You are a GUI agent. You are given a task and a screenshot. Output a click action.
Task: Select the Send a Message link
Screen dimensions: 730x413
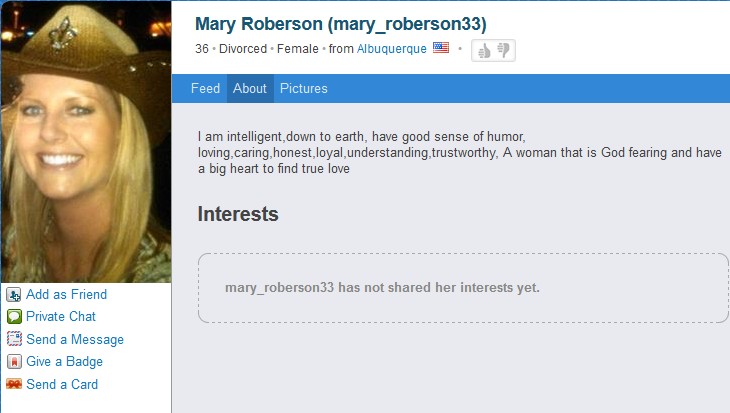click(x=75, y=339)
